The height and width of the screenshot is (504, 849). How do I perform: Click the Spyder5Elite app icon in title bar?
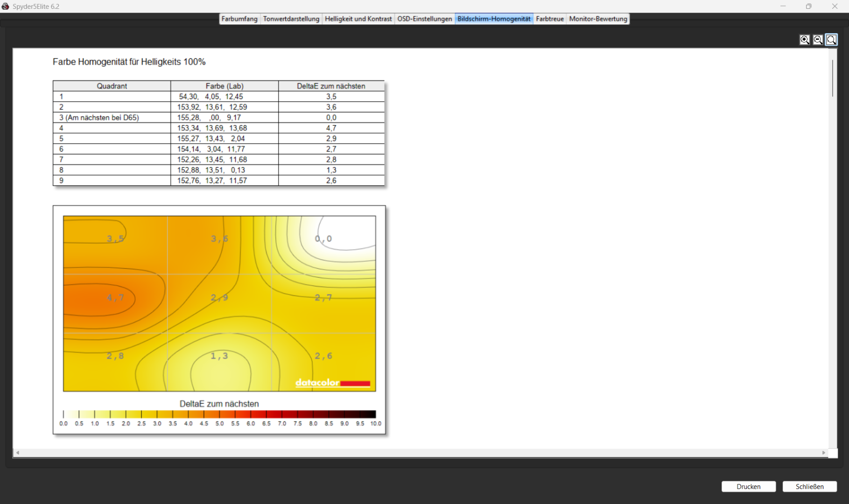click(x=6, y=6)
